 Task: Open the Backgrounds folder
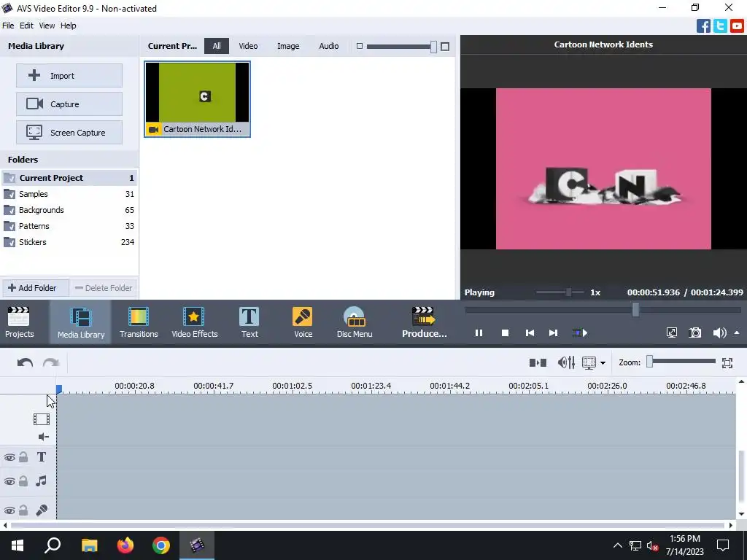69,210
